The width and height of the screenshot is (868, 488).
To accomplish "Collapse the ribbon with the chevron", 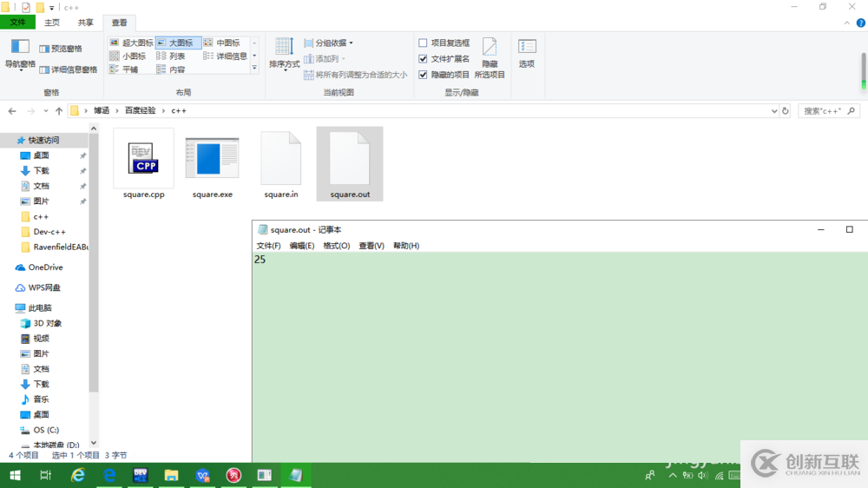I will click(x=847, y=23).
